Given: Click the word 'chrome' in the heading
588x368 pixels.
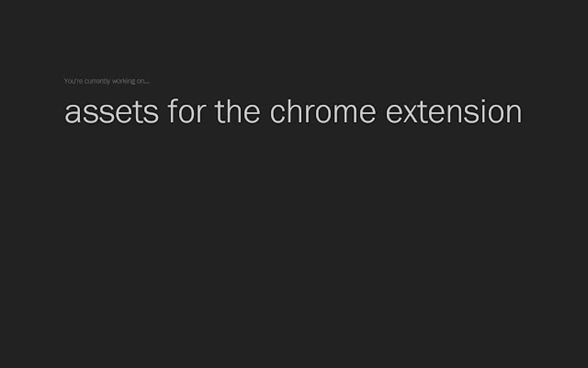Looking at the screenshot, I should point(322,112).
